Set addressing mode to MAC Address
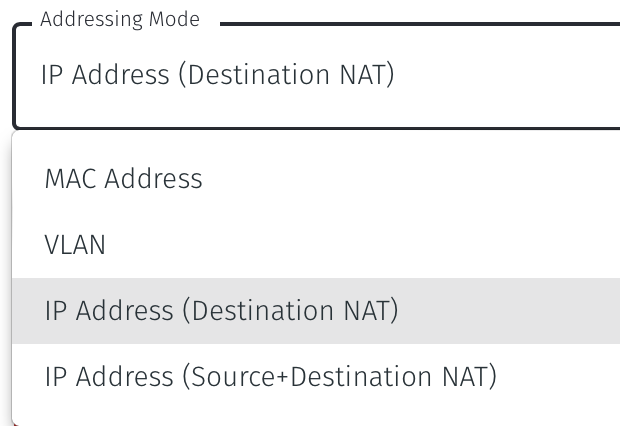Viewport: 620px width, 426px height. coord(124,179)
